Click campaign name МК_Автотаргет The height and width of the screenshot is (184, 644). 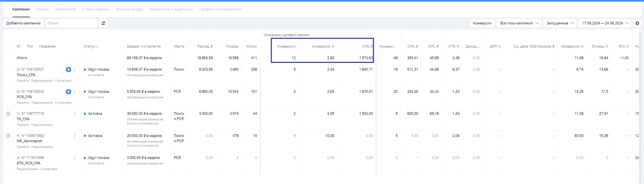click(x=30, y=141)
